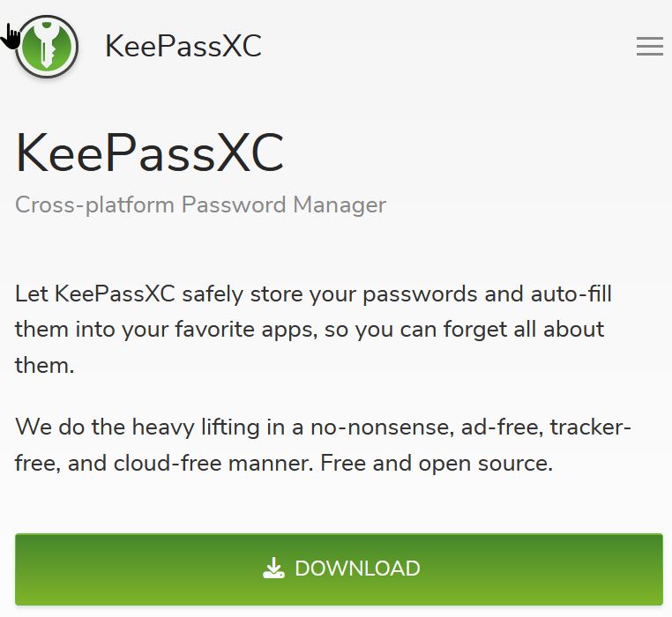The height and width of the screenshot is (617, 672).
Task: Click the word 'Password' in the subtitle
Action: [x=234, y=204]
